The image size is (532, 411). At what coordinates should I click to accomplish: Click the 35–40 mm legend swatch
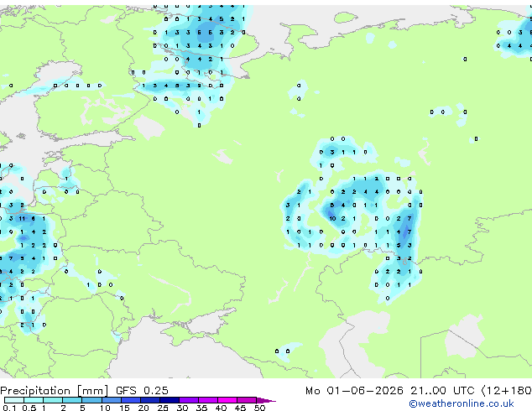207,400
